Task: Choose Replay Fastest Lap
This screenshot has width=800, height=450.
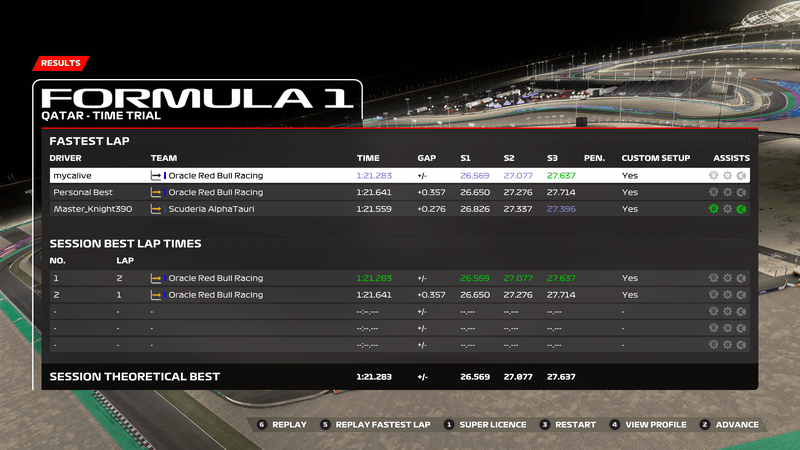Action: (x=376, y=424)
